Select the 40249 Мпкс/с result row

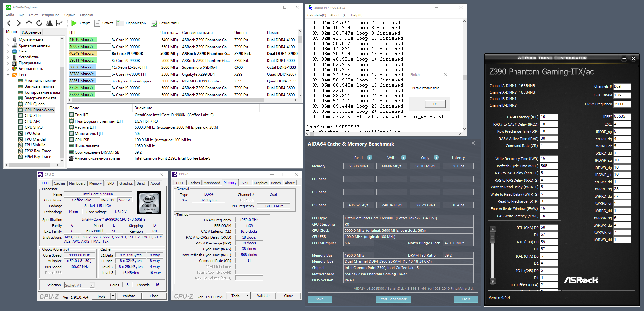[x=183, y=54]
